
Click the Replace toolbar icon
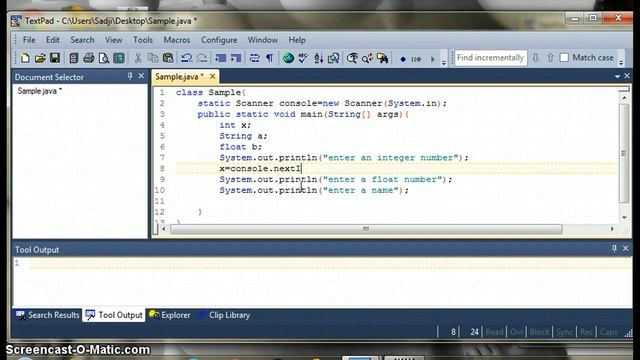click(x=367, y=58)
